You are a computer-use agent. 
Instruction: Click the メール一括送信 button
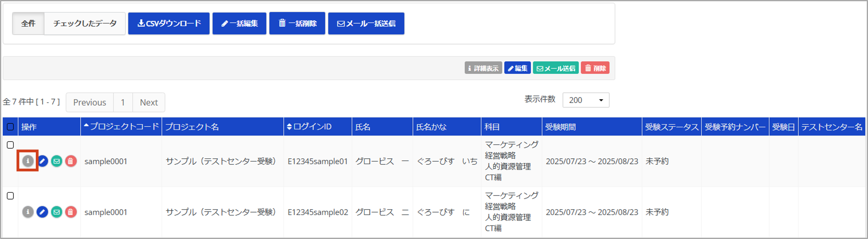click(366, 24)
